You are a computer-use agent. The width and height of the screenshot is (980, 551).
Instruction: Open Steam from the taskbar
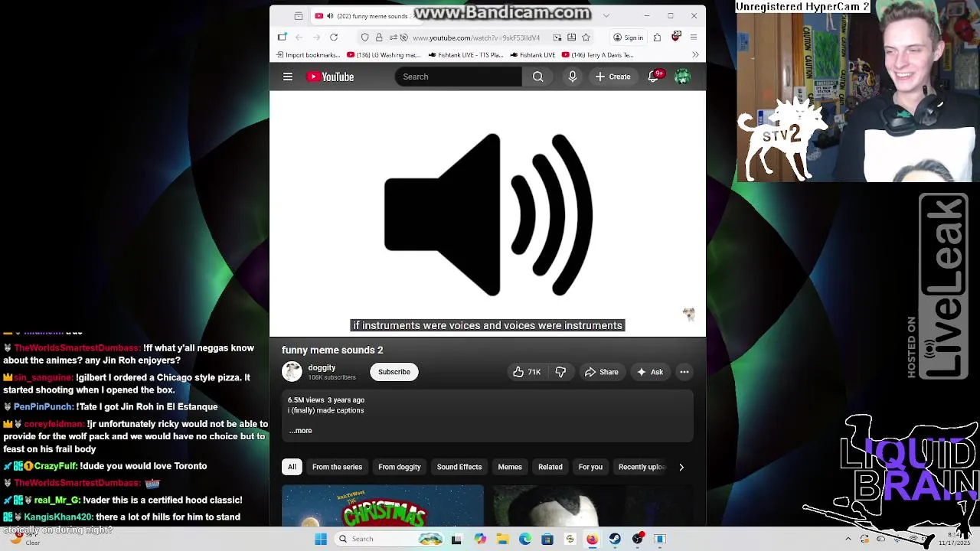point(615,539)
